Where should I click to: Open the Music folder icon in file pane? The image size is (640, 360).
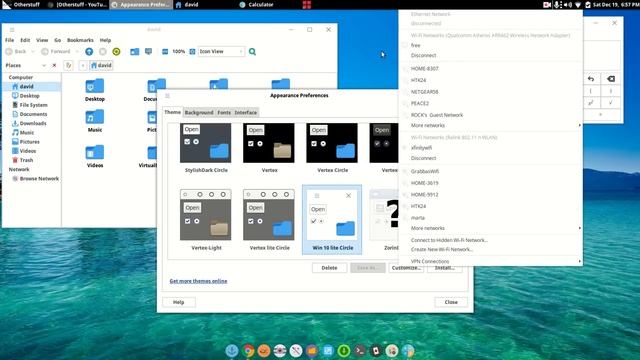click(x=95, y=117)
